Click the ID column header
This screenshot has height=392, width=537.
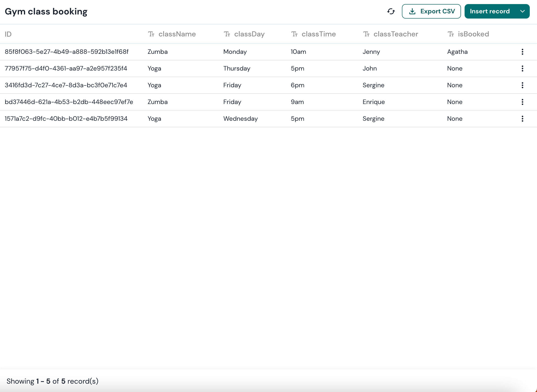coord(8,34)
